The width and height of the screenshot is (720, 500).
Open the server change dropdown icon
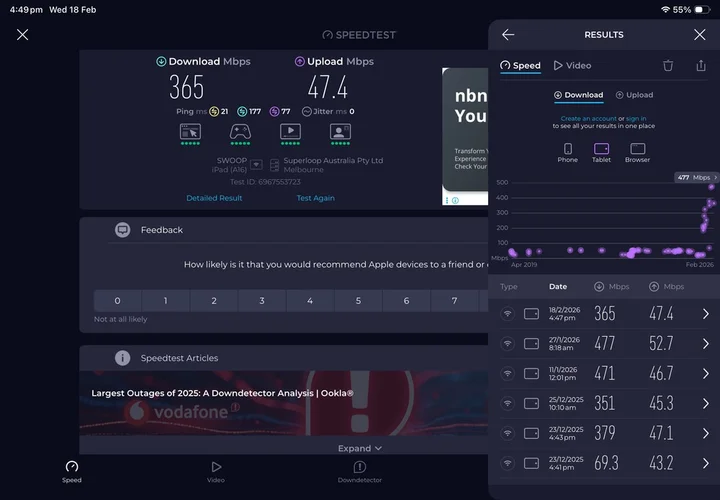tap(256, 165)
